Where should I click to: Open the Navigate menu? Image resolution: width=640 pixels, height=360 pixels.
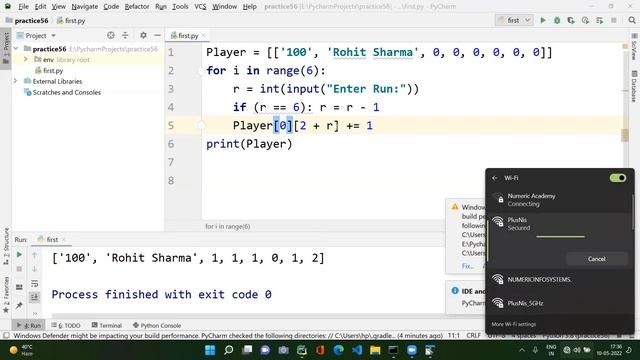[84, 7]
